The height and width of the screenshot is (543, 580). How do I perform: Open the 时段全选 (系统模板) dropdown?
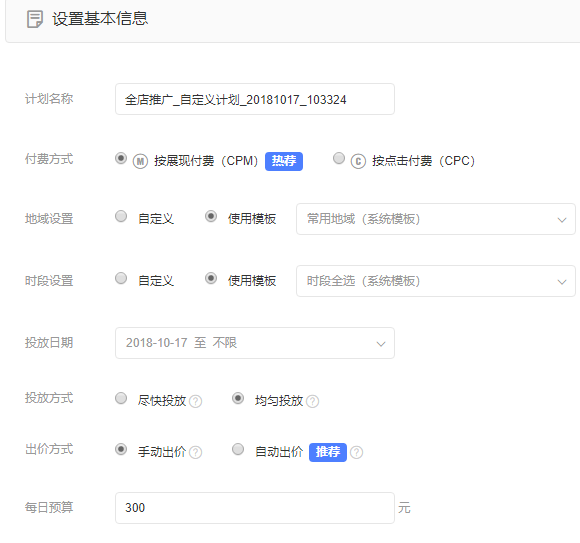436,281
